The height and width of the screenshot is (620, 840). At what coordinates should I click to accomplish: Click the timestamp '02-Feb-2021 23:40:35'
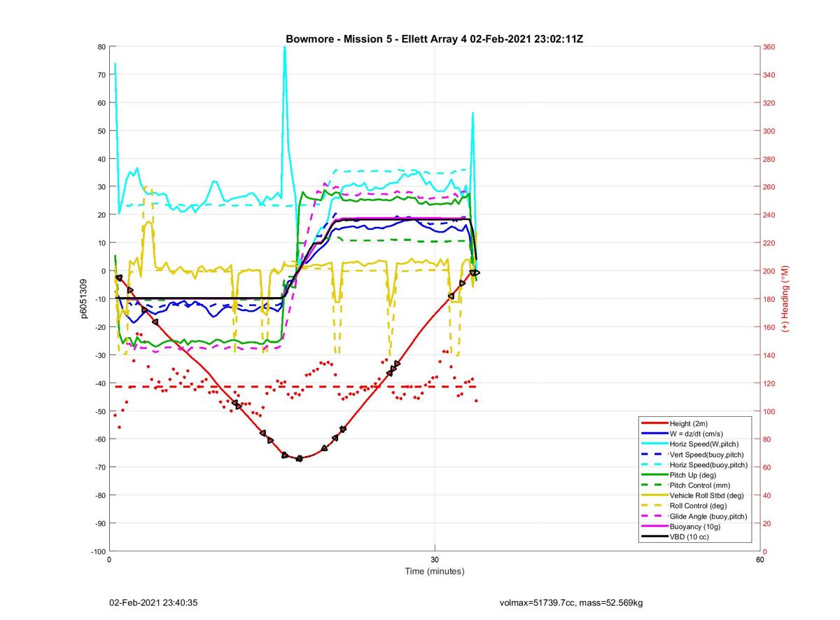tap(153, 602)
